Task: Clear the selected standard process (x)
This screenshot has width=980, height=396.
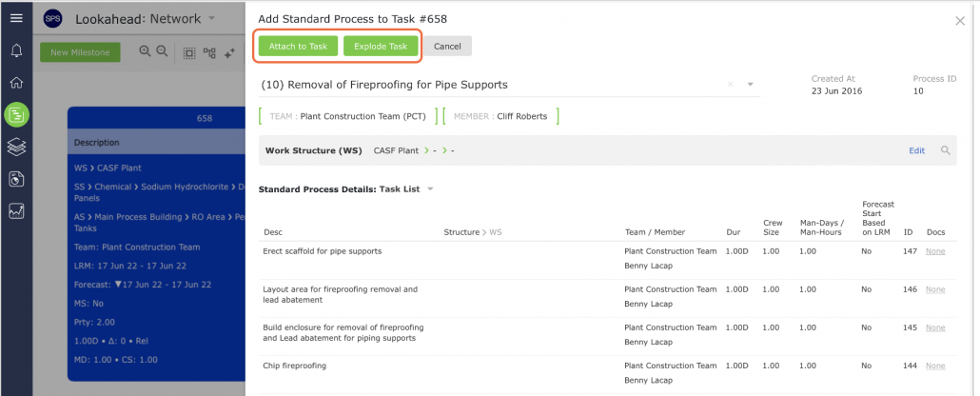Action: pyautogui.click(x=730, y=85)
